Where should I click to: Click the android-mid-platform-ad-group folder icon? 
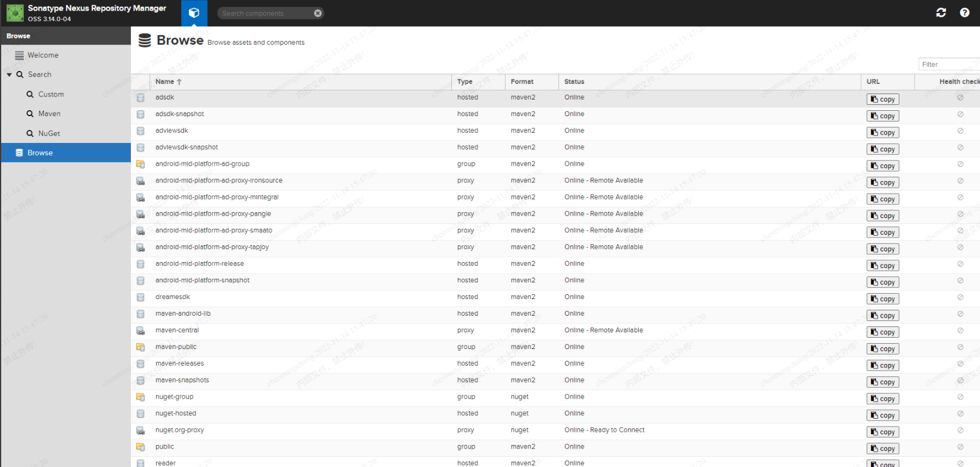141,164
